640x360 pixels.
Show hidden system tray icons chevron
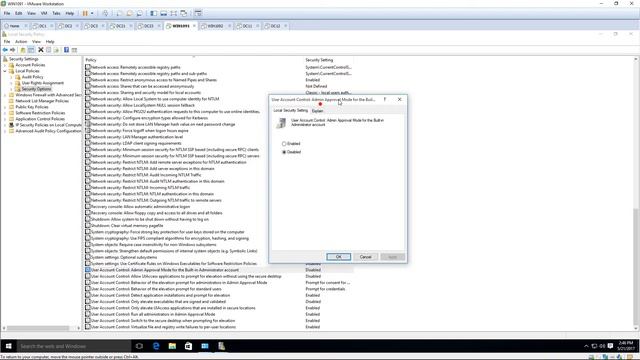(x=587, y=346)
